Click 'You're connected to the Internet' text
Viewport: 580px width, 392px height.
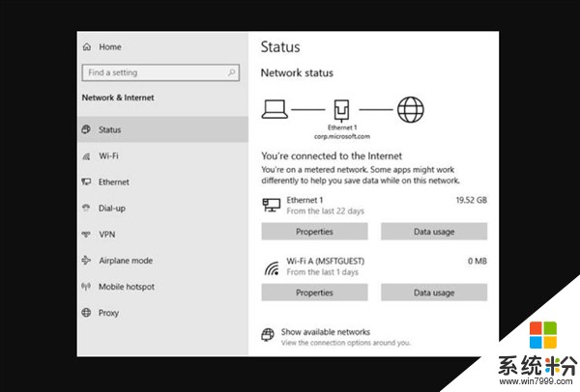pos(332,155)
